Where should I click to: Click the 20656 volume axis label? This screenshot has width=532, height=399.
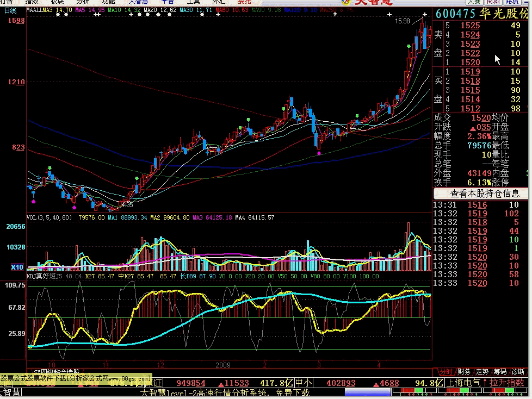click(16, 227)
